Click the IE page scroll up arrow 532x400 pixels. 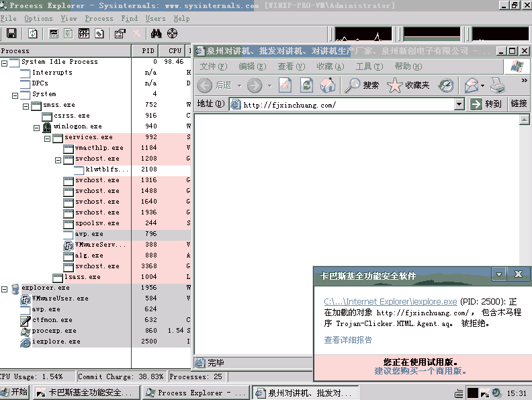point(525,120)
